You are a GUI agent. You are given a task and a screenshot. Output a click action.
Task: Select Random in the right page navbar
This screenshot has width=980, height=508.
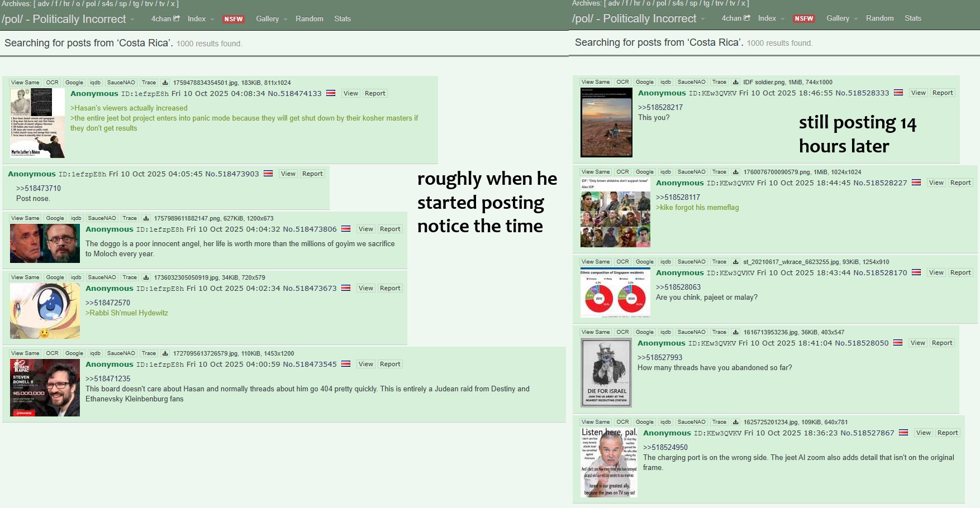point(880,18)
